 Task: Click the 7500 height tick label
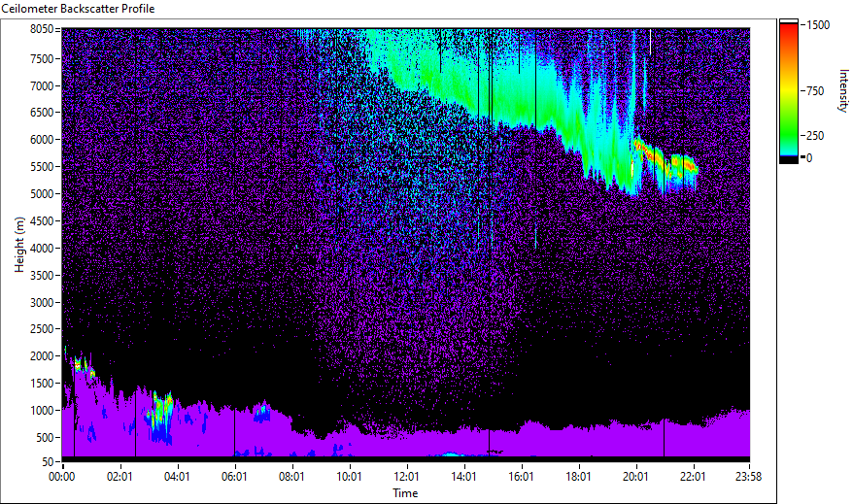click(x=42, y=58)
